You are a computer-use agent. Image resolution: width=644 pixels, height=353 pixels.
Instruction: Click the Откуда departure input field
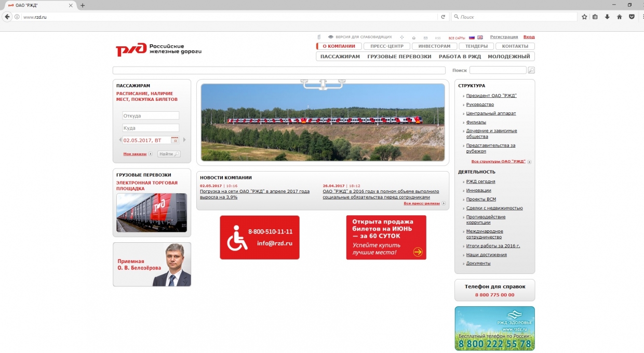tap(151, 115)
